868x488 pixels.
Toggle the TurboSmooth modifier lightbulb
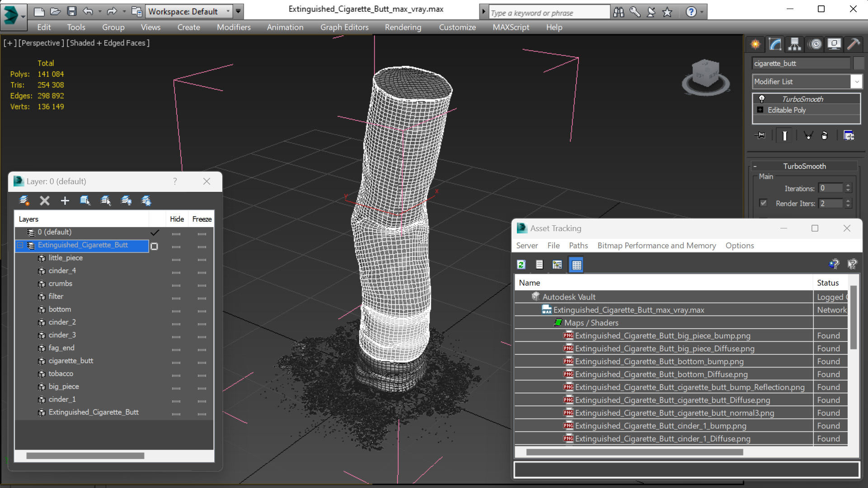[762, 99]
